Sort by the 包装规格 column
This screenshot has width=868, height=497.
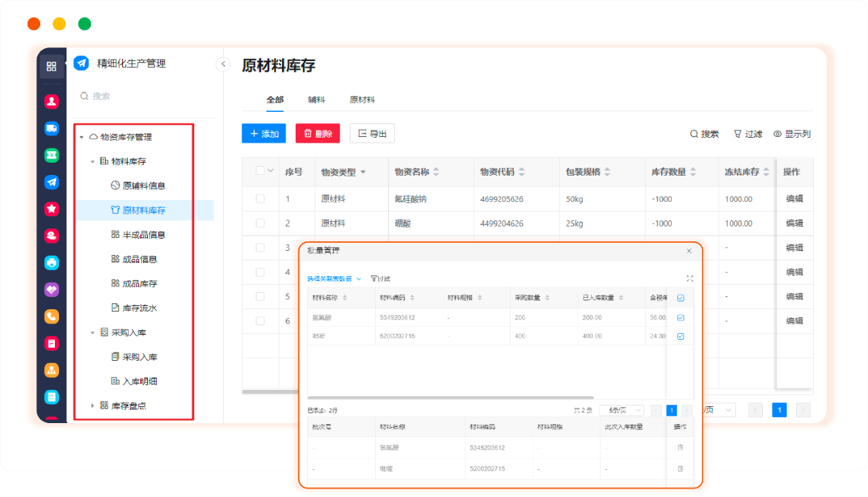(x=608, y=172)
